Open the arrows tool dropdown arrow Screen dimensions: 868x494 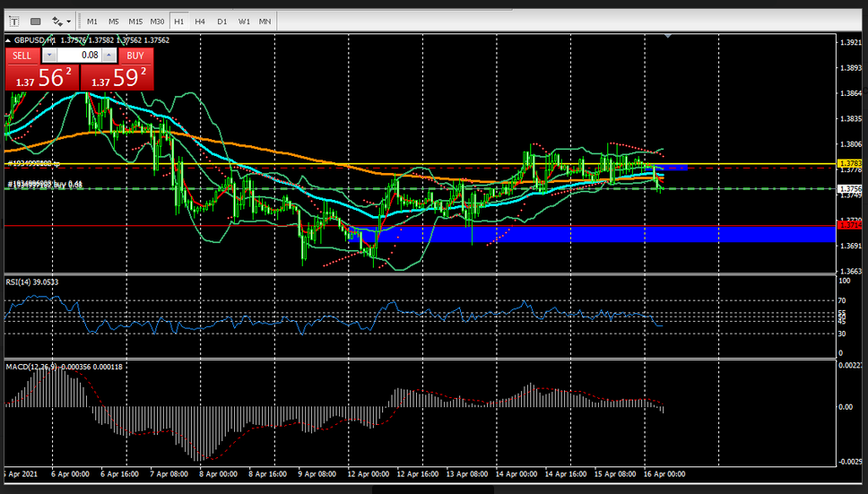coord(69,21)
